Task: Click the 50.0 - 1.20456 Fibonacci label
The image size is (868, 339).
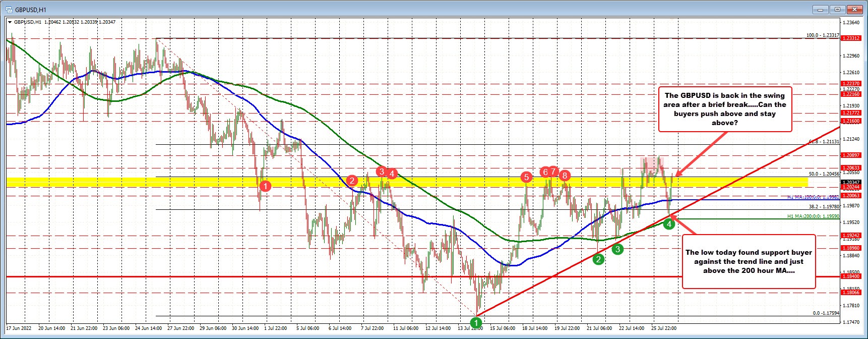Action: click(x=824, y=174)
